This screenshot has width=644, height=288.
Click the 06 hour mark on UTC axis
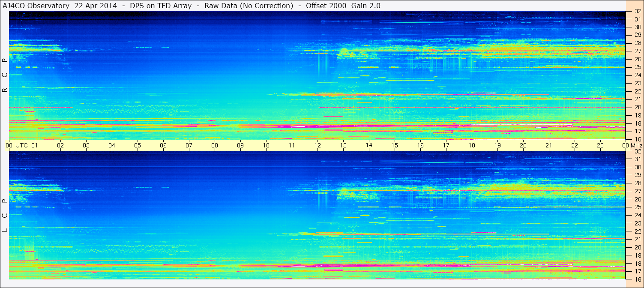click(x=163, y=145)
